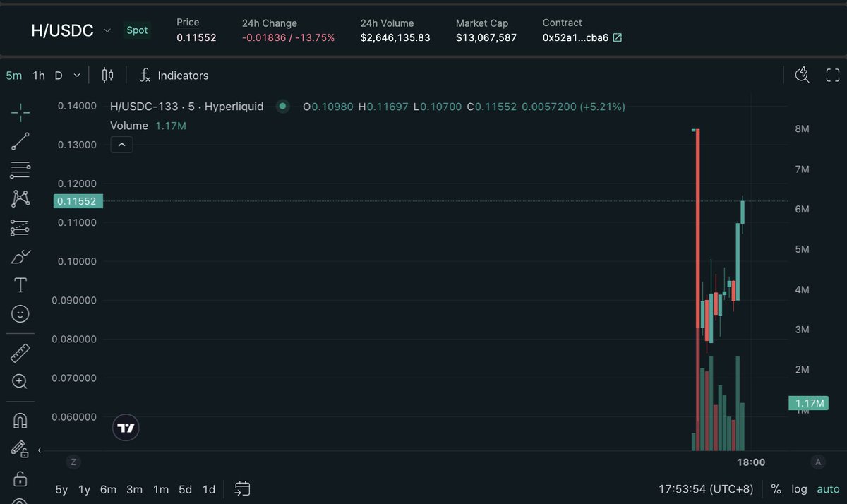Set the date range to 1y
847x504 pixels.
pos(84,489)
